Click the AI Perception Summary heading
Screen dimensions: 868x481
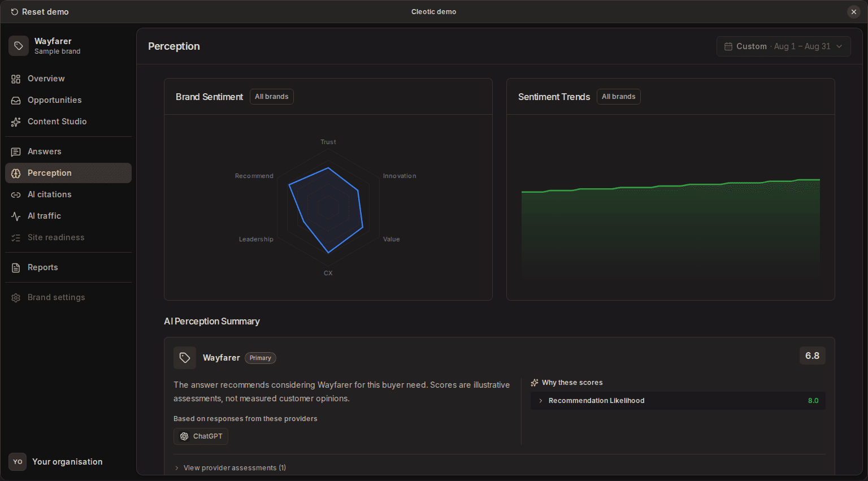[x=212, y=321]
